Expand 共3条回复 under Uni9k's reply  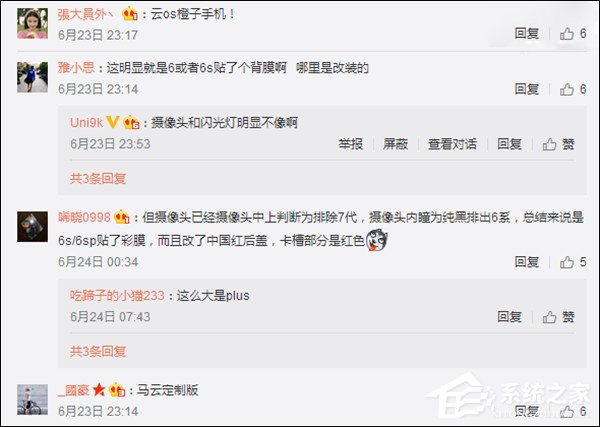coord(98,178)
